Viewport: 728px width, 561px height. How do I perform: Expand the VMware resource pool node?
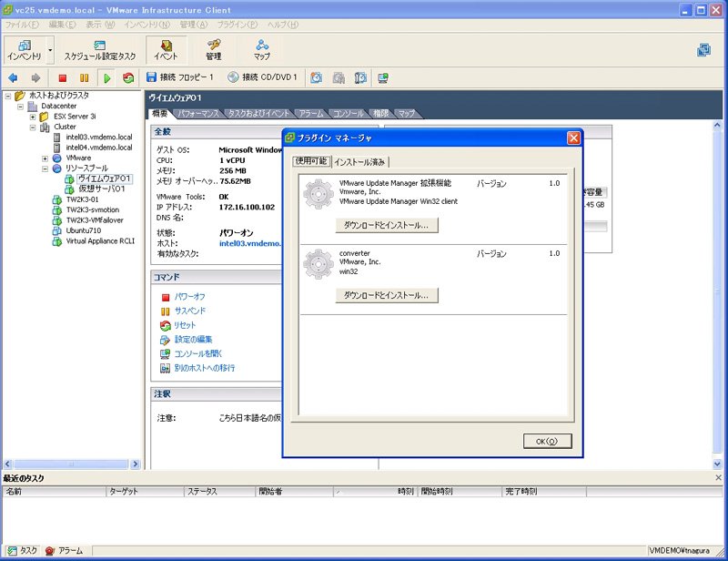click(45, 158)
